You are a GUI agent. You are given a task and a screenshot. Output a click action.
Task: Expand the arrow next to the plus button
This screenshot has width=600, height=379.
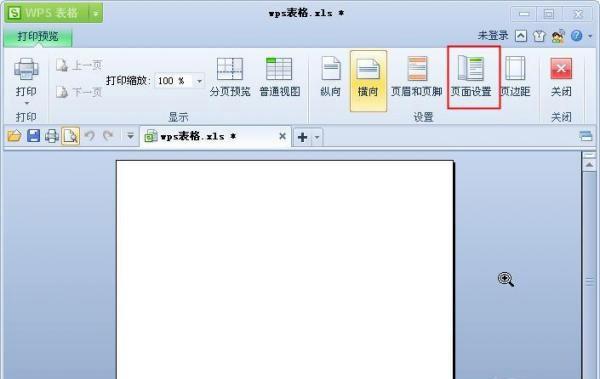(x=317, y=137)
